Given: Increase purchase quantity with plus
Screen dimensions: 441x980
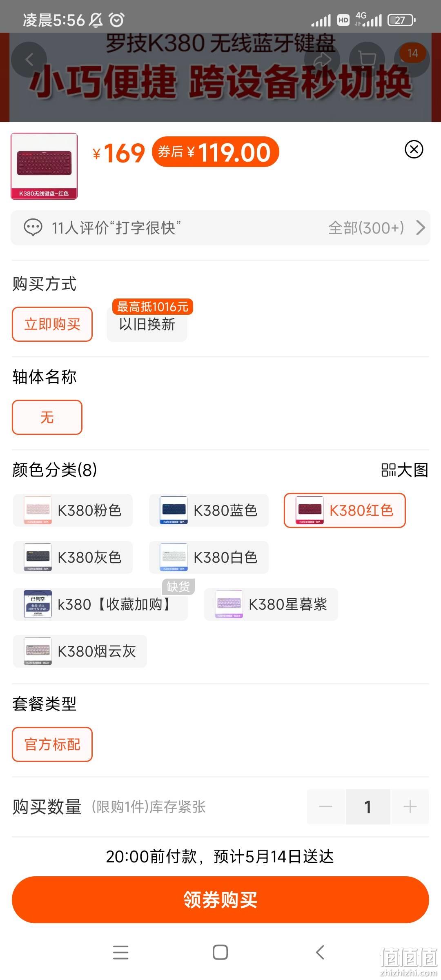Looking at the screenshot, I should click(x=410, y=807).
